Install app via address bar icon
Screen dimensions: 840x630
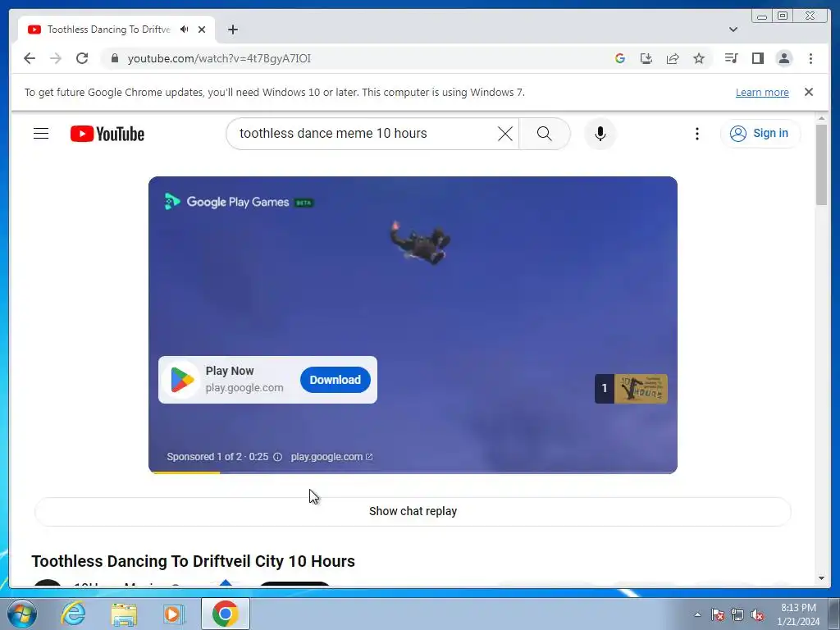(x=646, y=58)
